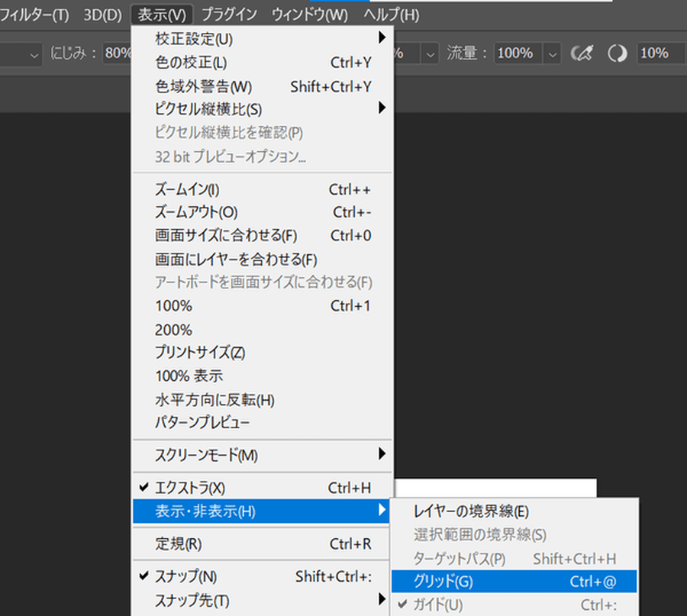
Task: Open the ヘルプ menu
Action: point(391,15)
